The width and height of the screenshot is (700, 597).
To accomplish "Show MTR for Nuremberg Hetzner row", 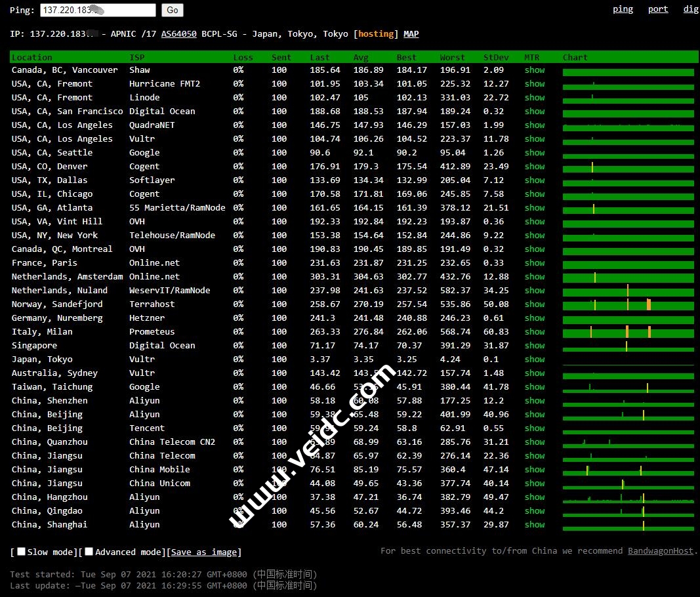I will [535, 318].
